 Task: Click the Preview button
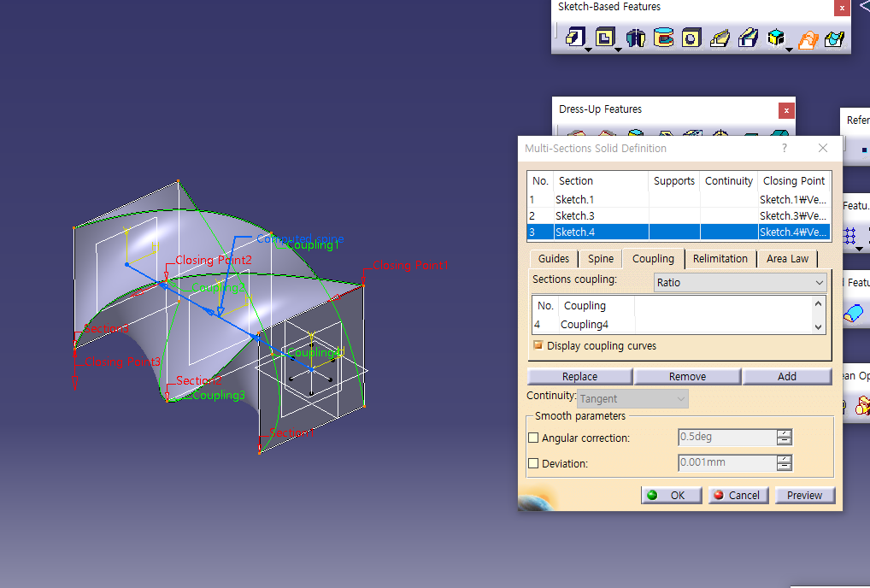point(804,496)
